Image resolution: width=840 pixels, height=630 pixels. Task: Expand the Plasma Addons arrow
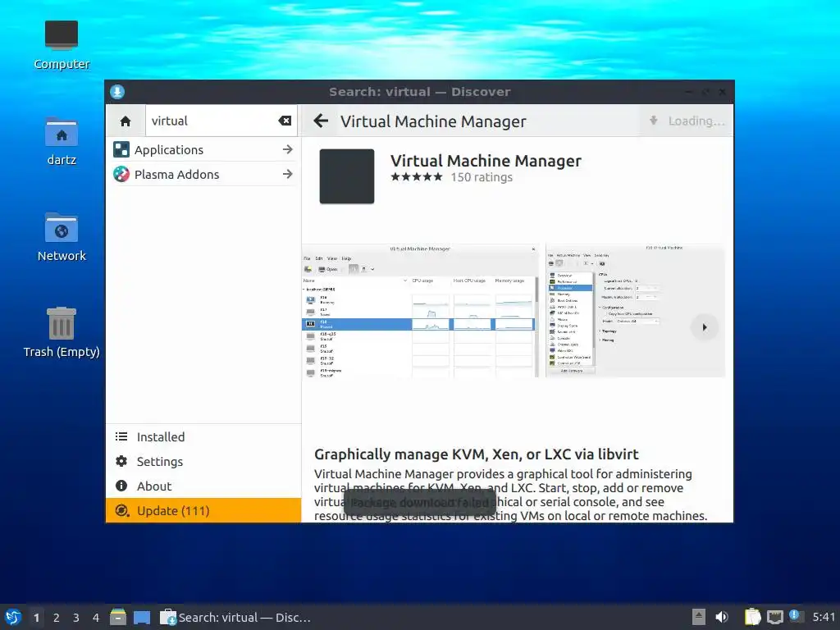[288, 174]
